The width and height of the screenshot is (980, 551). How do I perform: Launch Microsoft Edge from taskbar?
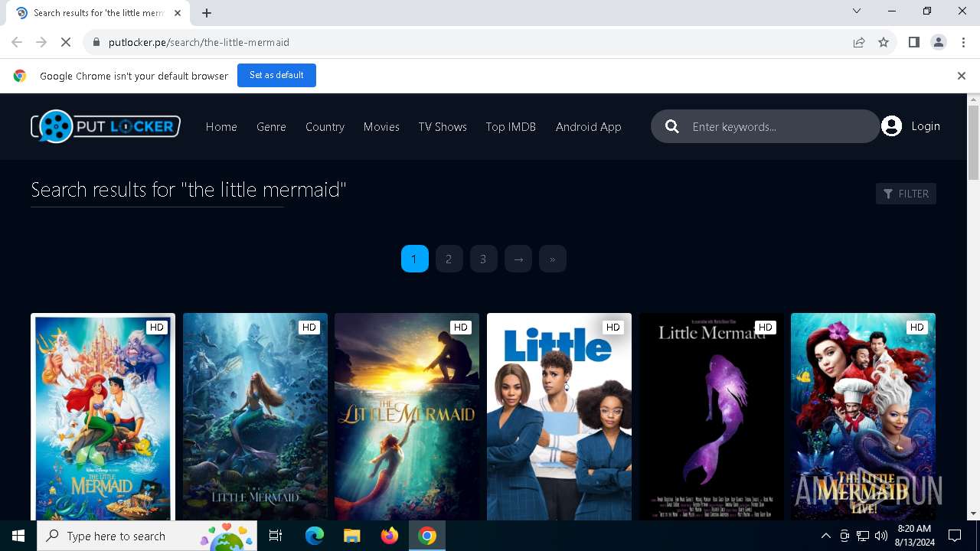pyautogui.click(x=314, y=536)
